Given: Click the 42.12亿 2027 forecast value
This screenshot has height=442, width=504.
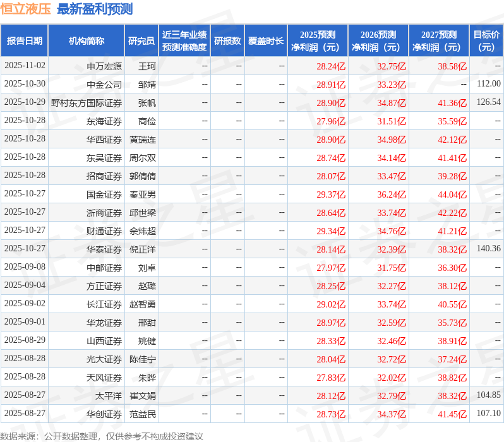Looking at the screenshot, I should [452, 140].
